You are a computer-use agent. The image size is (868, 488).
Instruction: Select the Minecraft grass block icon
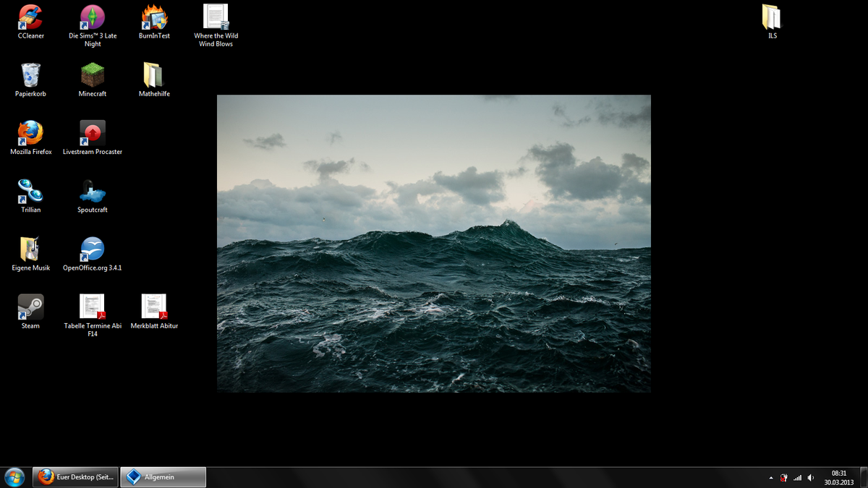(93, 75)
